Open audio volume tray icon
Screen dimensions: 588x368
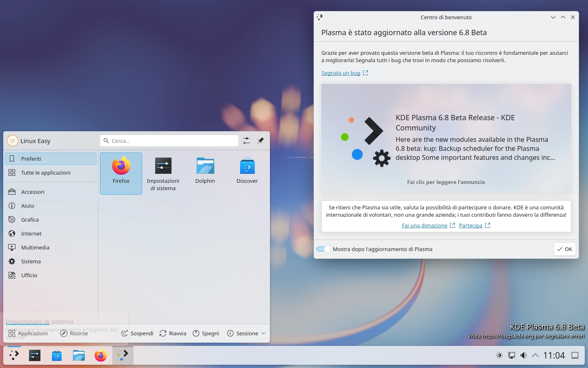pos(523,355)
